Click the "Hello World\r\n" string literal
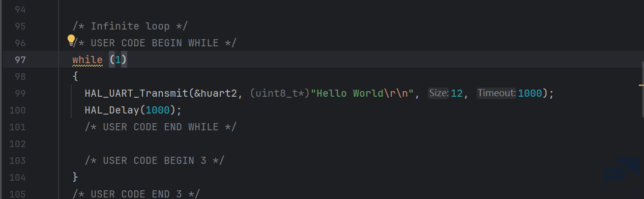Image resolution: width=644 pixels, height=199 pixels. tap(364, 94)
